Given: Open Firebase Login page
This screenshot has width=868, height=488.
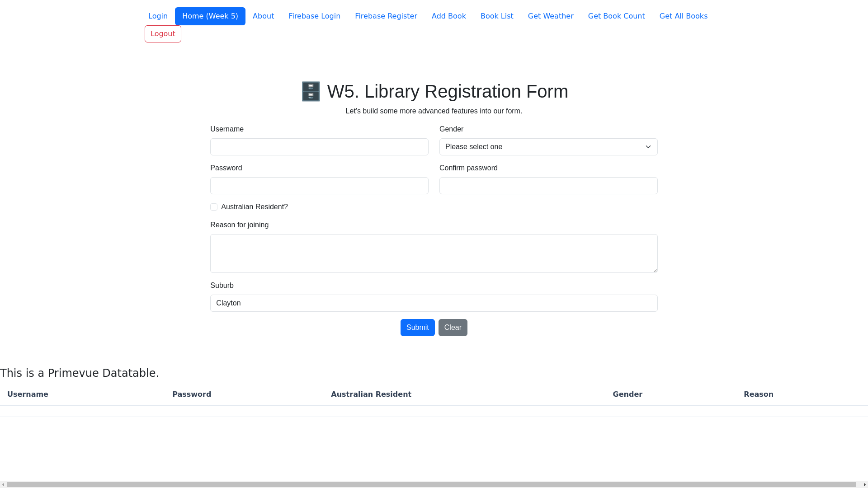Looking at the screenshot, I should [314, 16].
